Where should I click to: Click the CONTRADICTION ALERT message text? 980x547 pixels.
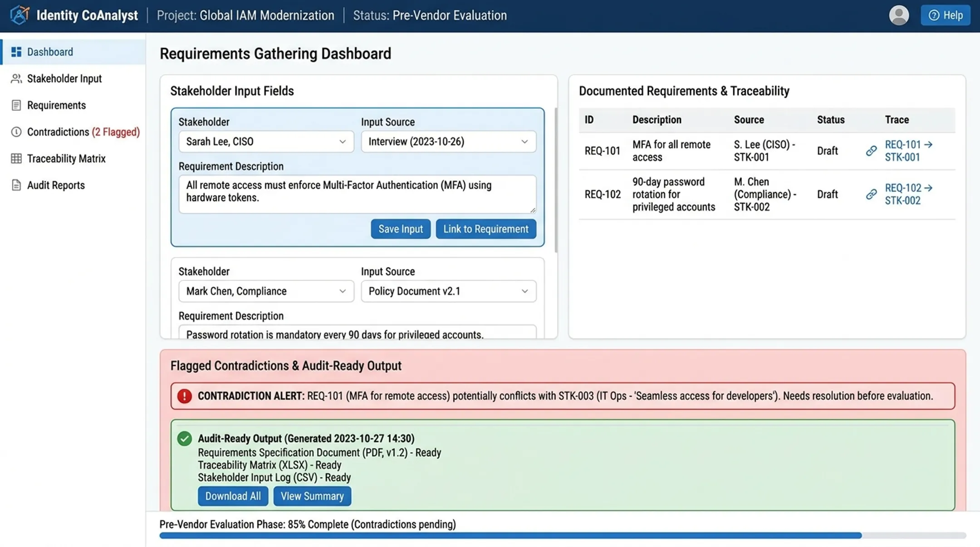(x=565, y=396)
